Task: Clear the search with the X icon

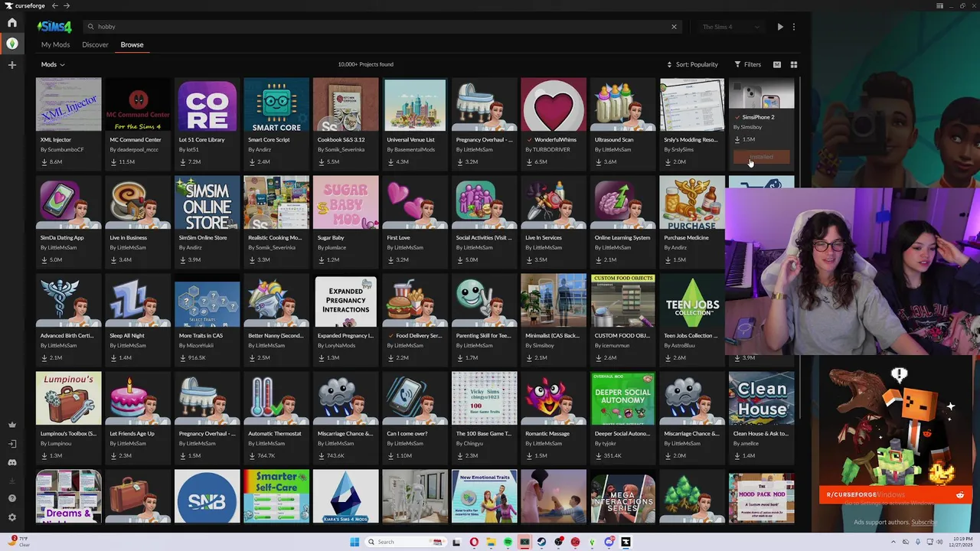Action: 674,27
